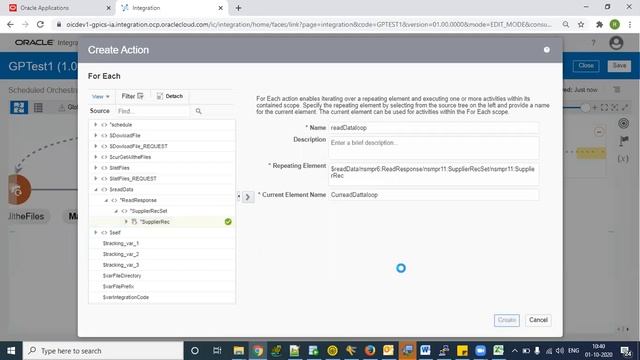Open browser extensions puzzle icon

pyautogui.click(x=599, y=24)
